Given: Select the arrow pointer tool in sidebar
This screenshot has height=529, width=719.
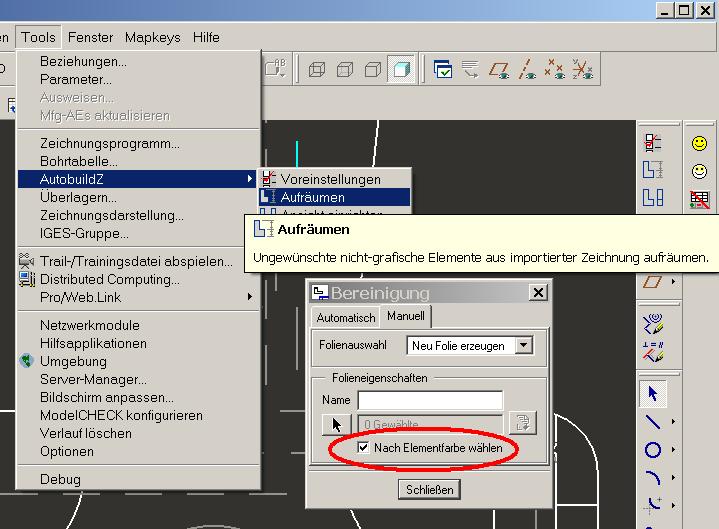Looking at the screenshot, I should click(x=653, y=395).
